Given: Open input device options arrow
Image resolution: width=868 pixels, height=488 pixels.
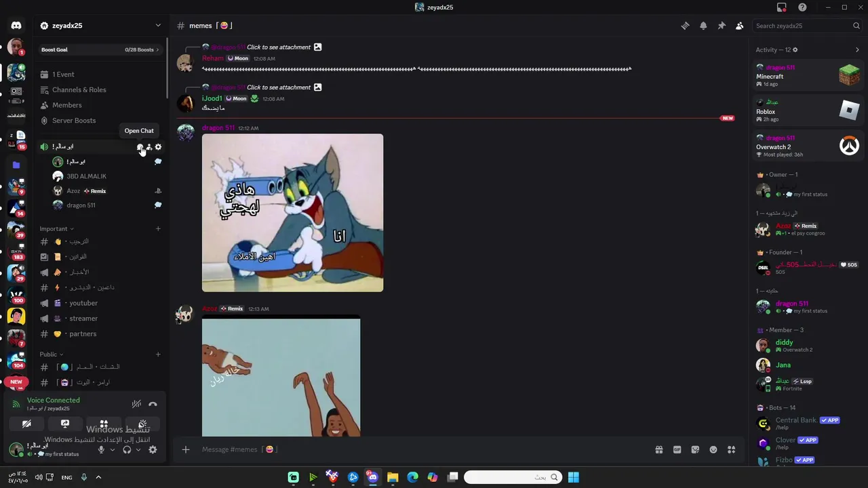Looking at the screenshot, I should click(113, 449).
